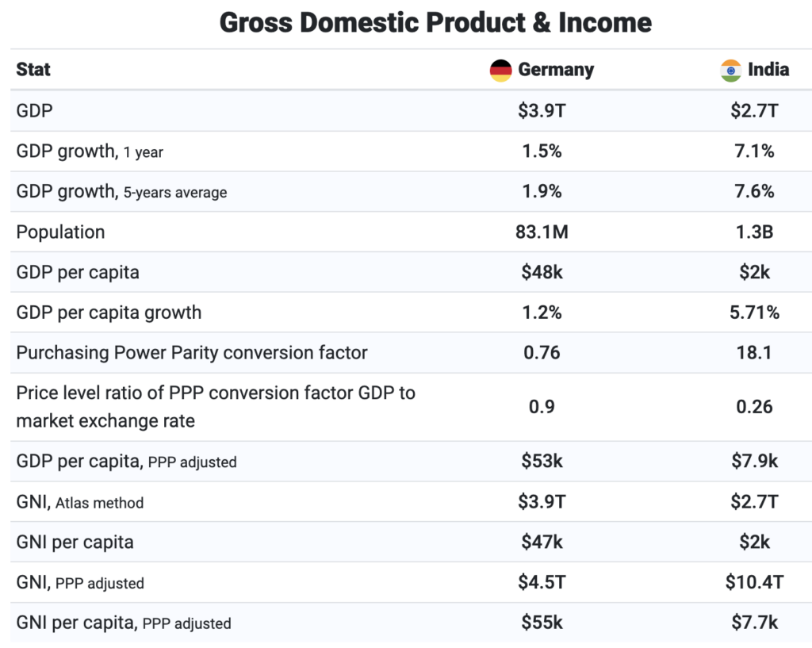Click the Germany flag icon
Image resolution: width=812 pixels, height=648 pixels.
[500, 70]
